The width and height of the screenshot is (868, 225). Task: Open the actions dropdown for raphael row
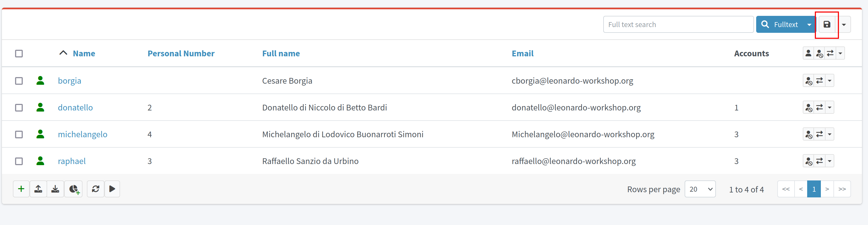830,161
